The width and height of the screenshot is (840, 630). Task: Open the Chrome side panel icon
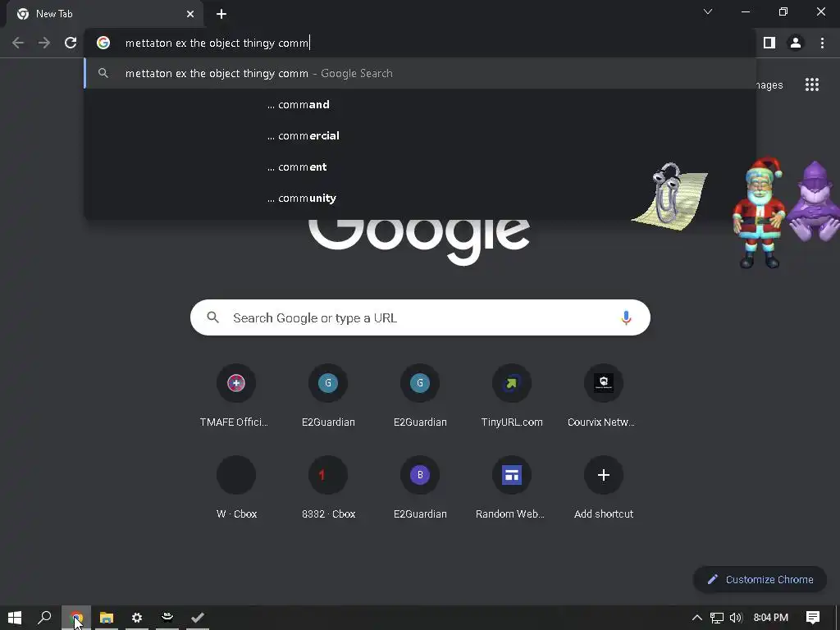point(769,43)
